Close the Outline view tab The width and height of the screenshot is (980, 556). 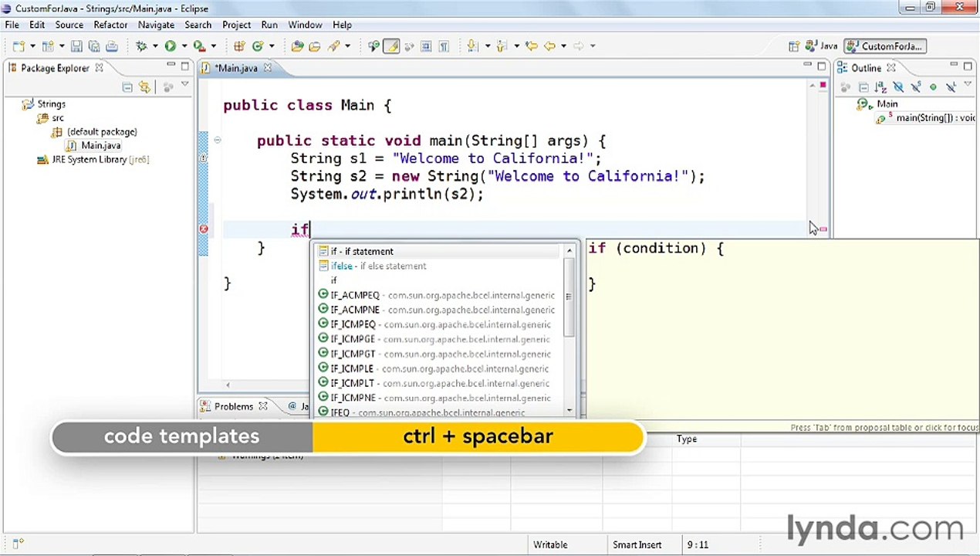[x=890, y=68]
